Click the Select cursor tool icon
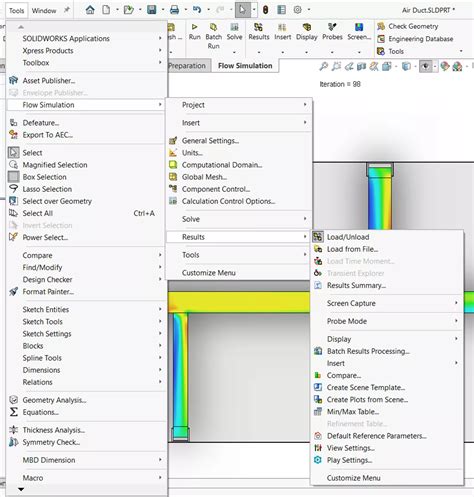This screenshot has height=497, width=474. 242,10
